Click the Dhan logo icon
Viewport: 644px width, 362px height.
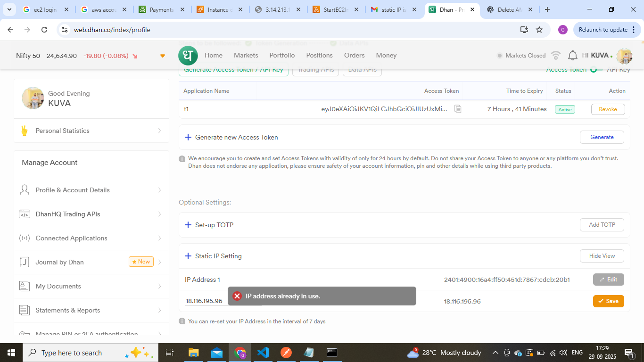point(188,56)
